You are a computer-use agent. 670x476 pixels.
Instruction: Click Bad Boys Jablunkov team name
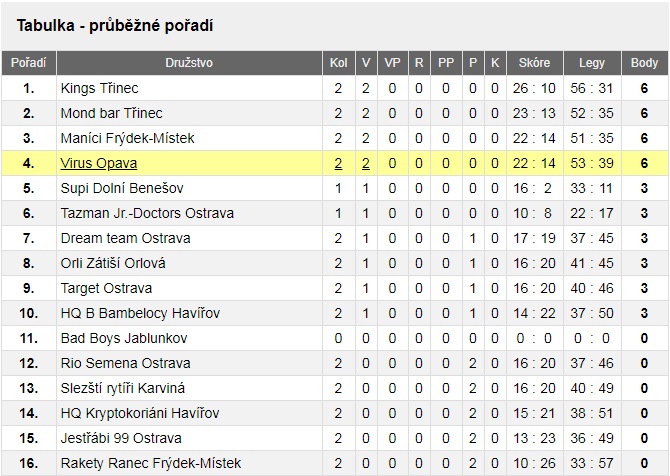pyautogui.click(x=124, y=338)
